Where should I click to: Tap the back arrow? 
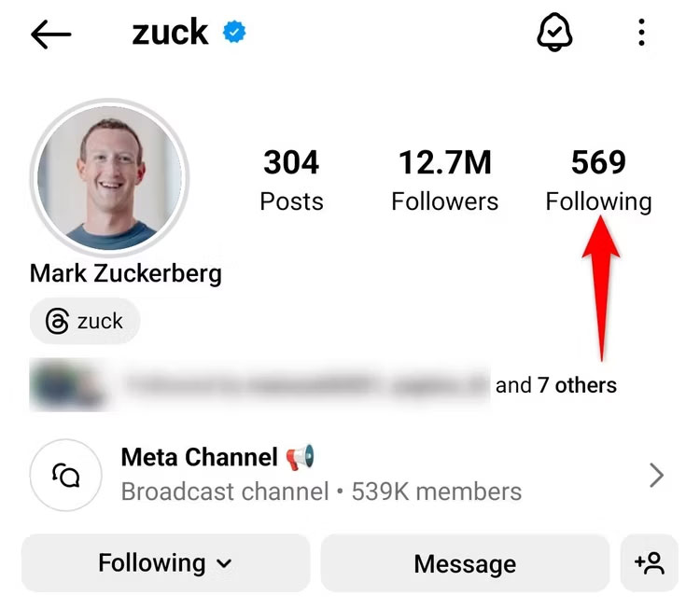50,35
